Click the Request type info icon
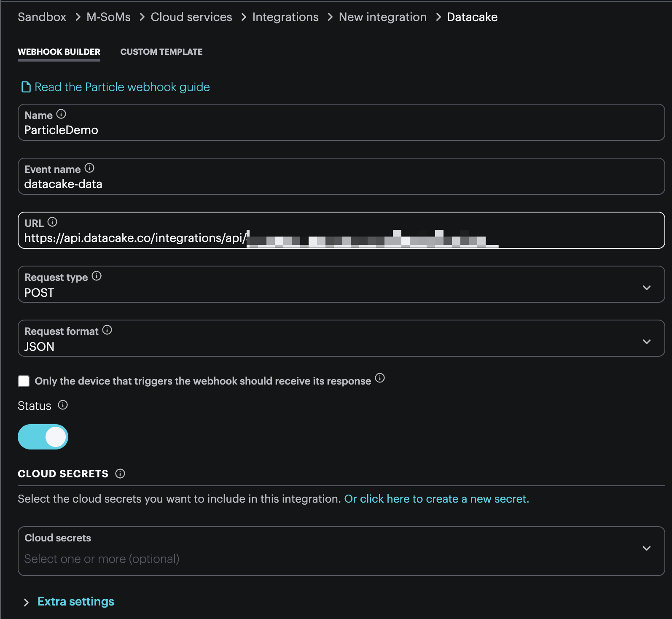 (97, 276)
